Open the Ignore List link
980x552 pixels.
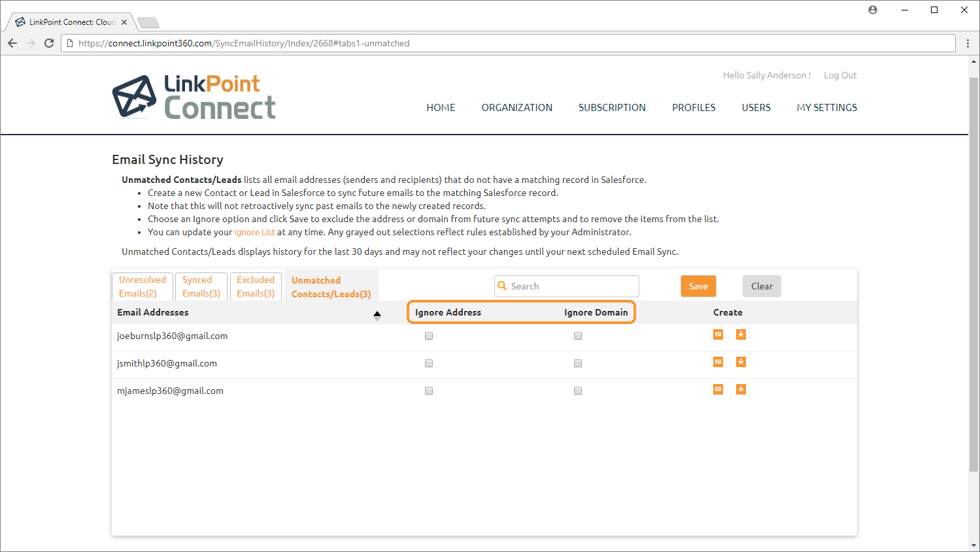tap(254, 232)
